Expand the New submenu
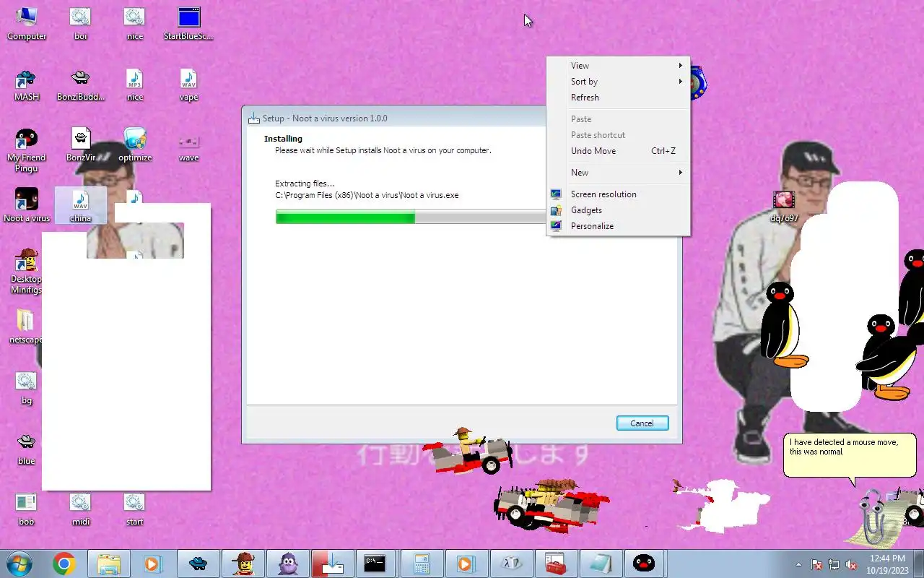 click(619, 173)
